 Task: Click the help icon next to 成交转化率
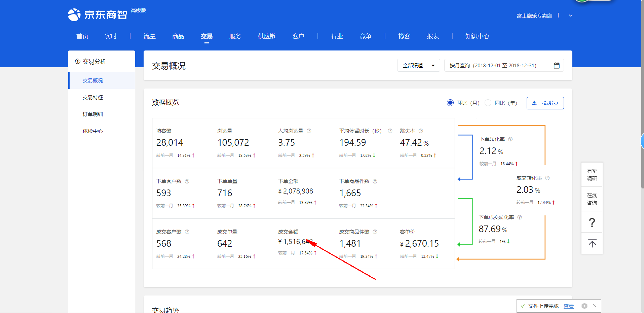(547, 178)
